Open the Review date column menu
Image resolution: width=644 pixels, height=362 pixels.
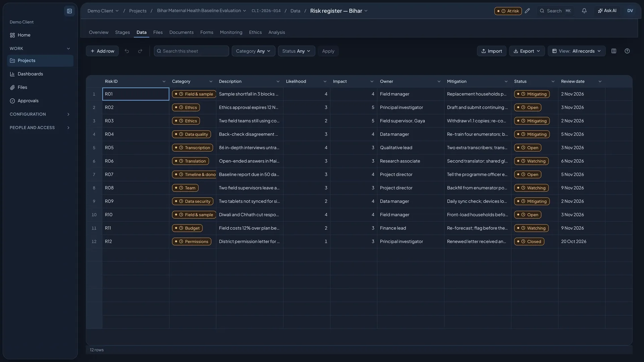pos(600,81)
